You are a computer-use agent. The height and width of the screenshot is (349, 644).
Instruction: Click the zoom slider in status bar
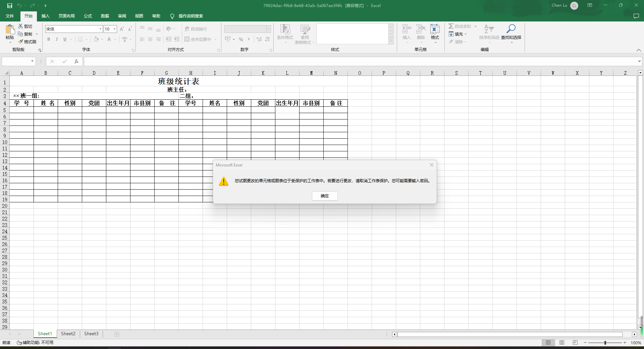tap(605, 343)
